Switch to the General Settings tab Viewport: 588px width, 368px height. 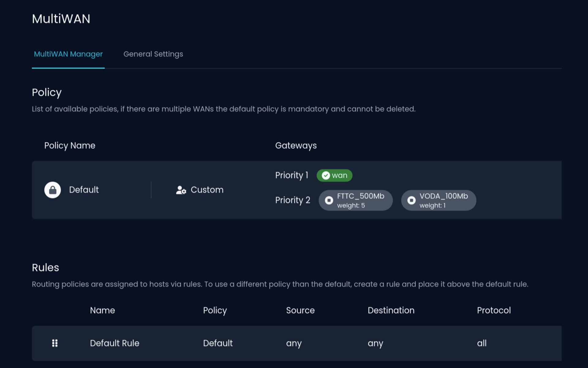coord(153,54)
